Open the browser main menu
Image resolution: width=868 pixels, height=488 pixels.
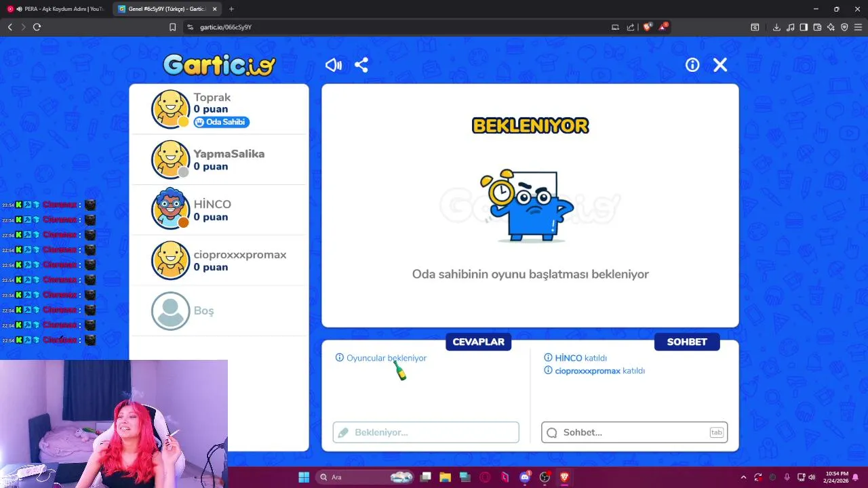click(858, 27)
